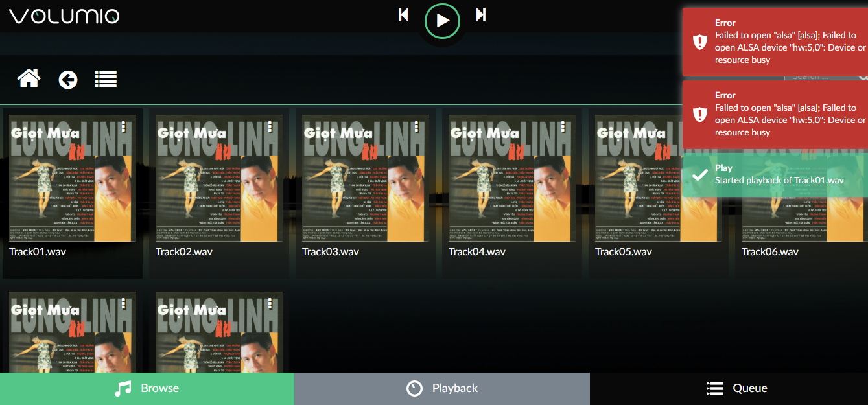The width and height of the screenshot is (868, 405).
Task: Skip to the previous track
Action: coord(403,14)
